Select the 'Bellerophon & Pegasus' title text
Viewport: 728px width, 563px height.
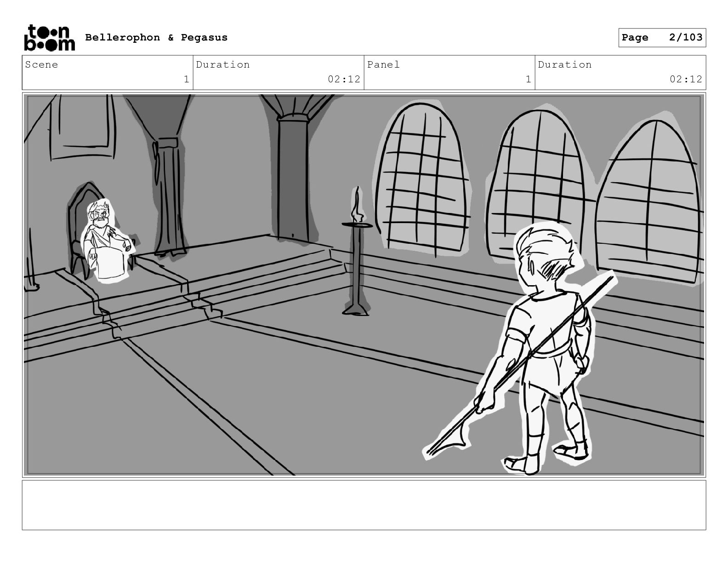156,38
